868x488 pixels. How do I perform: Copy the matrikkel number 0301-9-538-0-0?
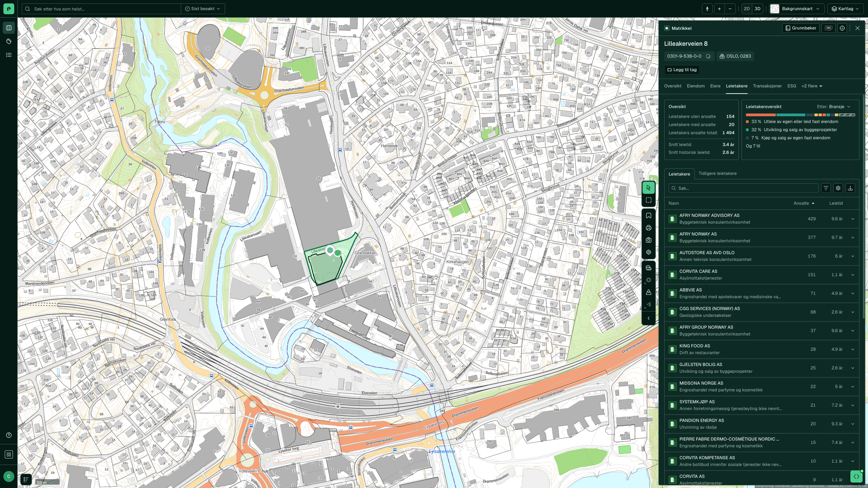(708, 56)
